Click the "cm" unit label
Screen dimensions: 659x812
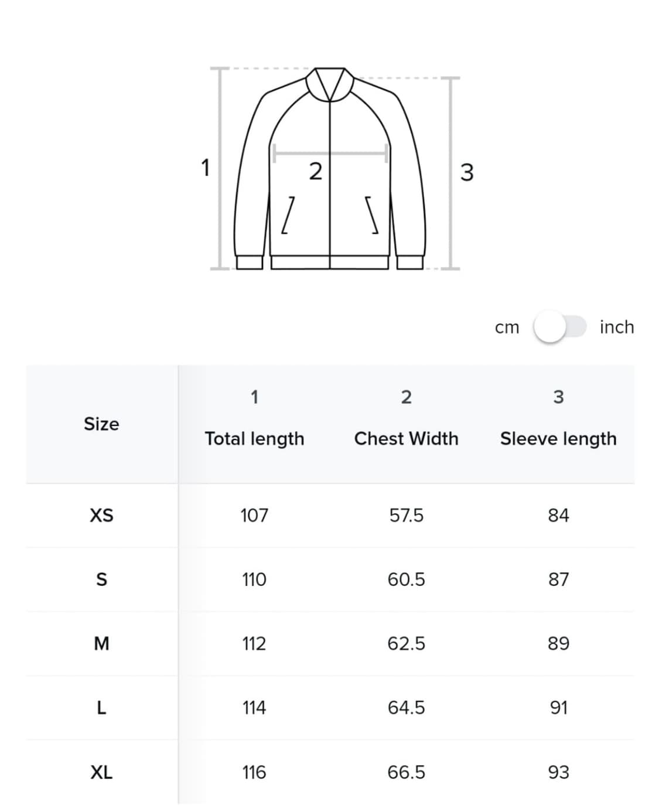coord(507,327)
